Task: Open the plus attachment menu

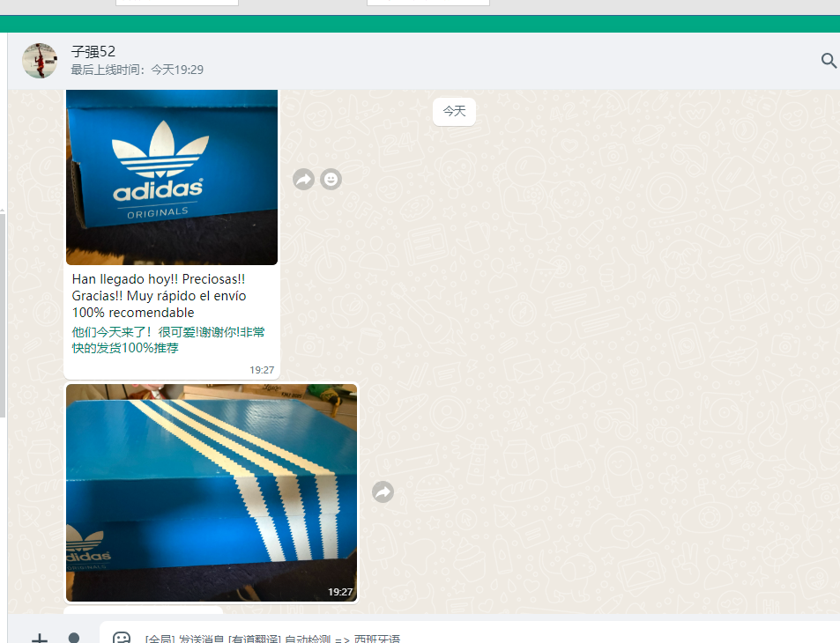Action: point(40,638)
